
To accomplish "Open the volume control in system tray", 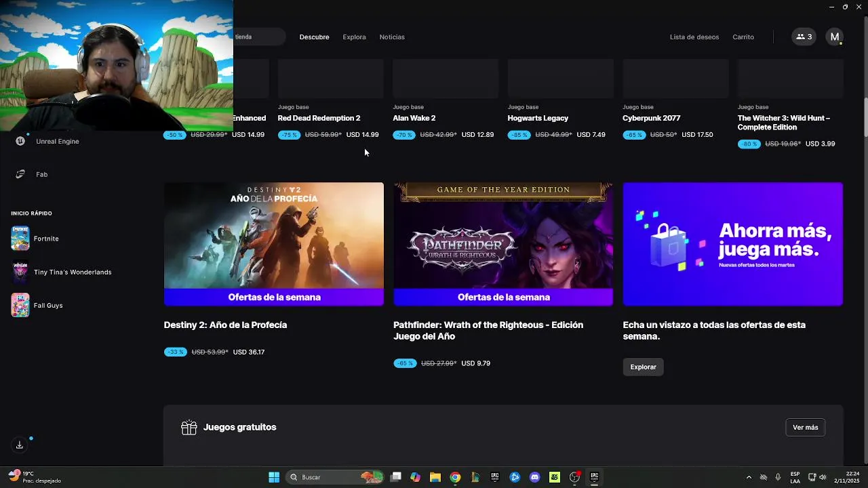I will (823, 477).
